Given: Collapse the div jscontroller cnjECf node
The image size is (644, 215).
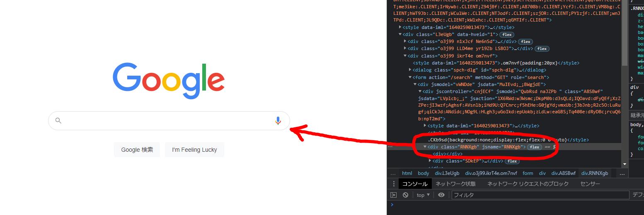Looking at the screenshot, I should (420, 91).
